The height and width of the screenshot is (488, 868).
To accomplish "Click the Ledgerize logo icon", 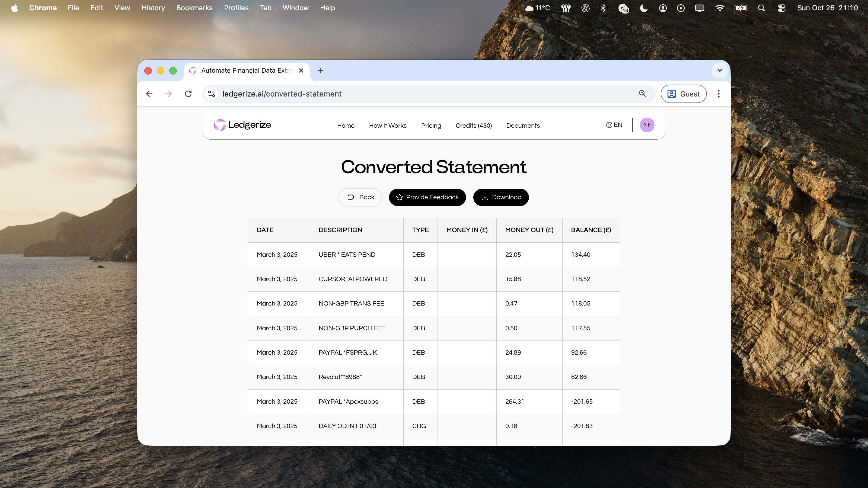I will pos(219,125).
